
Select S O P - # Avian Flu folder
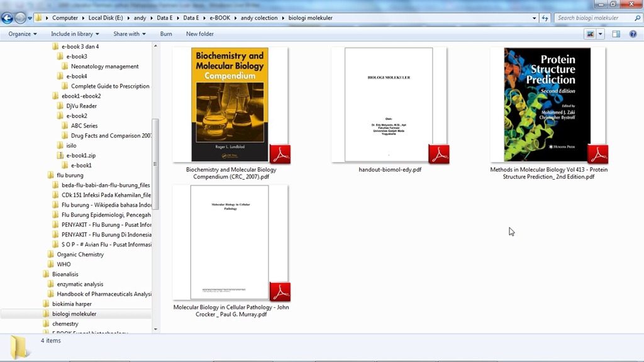click(106, 244)
